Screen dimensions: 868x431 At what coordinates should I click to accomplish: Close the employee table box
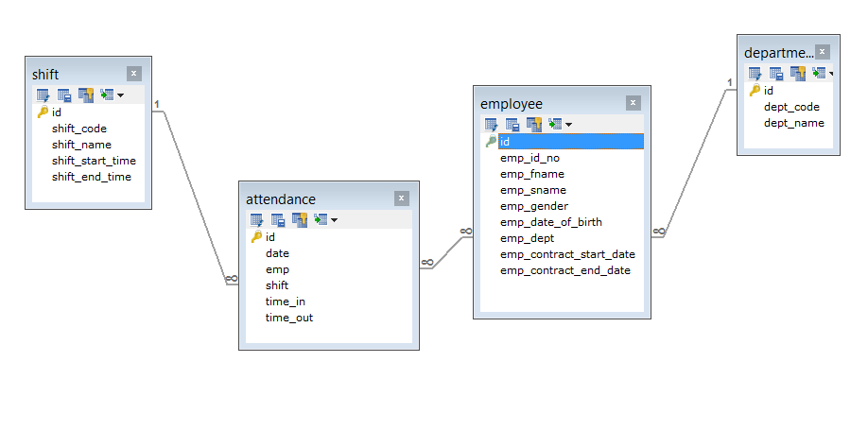point(633,103)
